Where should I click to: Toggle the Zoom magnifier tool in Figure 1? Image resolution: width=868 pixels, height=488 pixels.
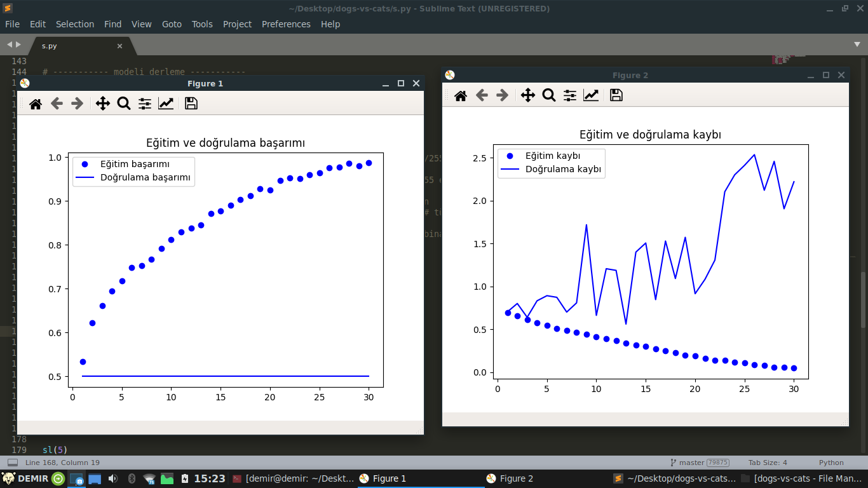click(x=124, y=104)
